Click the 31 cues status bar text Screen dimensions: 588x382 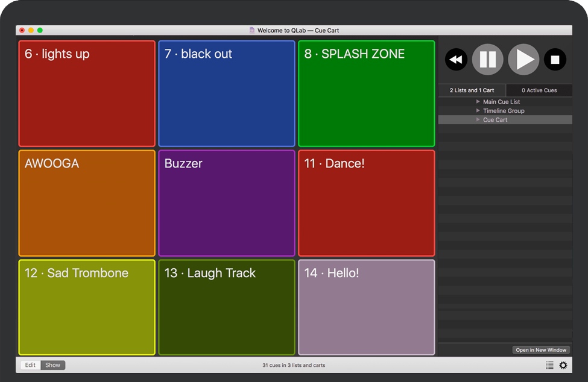tap(294, 365)
